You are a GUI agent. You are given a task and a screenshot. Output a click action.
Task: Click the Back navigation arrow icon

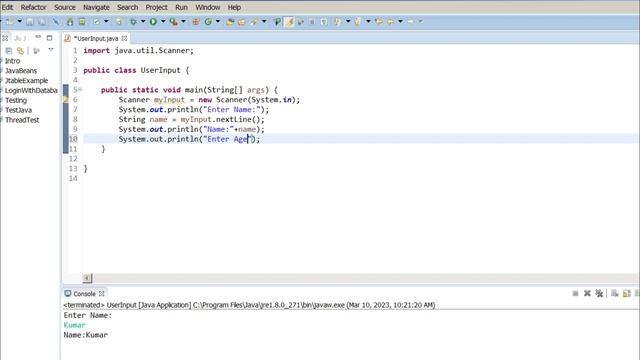pyautogui.click(x=391, y=21)
